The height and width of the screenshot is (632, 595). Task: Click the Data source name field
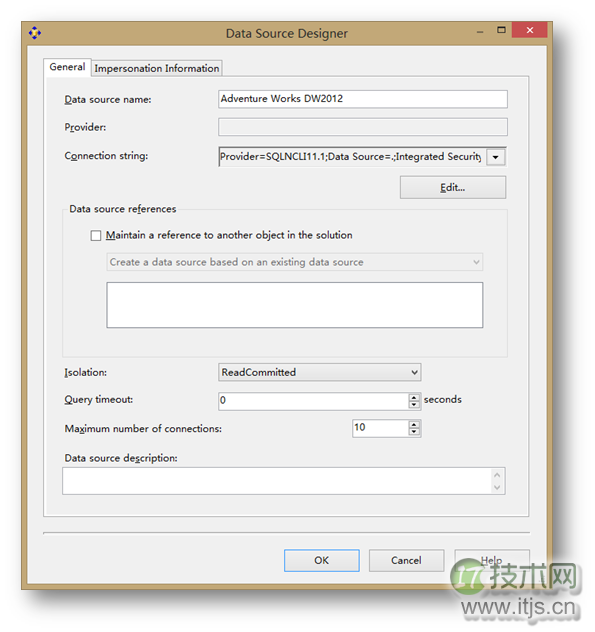click(362, 99)
